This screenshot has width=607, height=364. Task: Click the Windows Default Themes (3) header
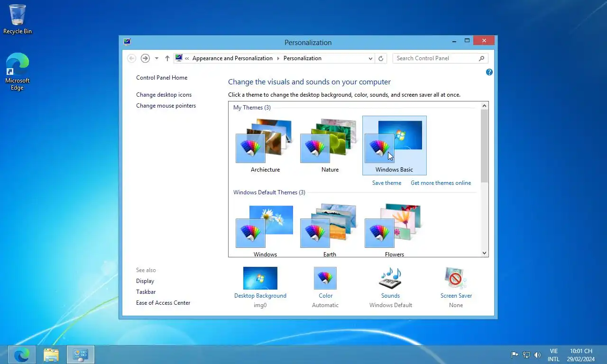(x=269, y=192)
